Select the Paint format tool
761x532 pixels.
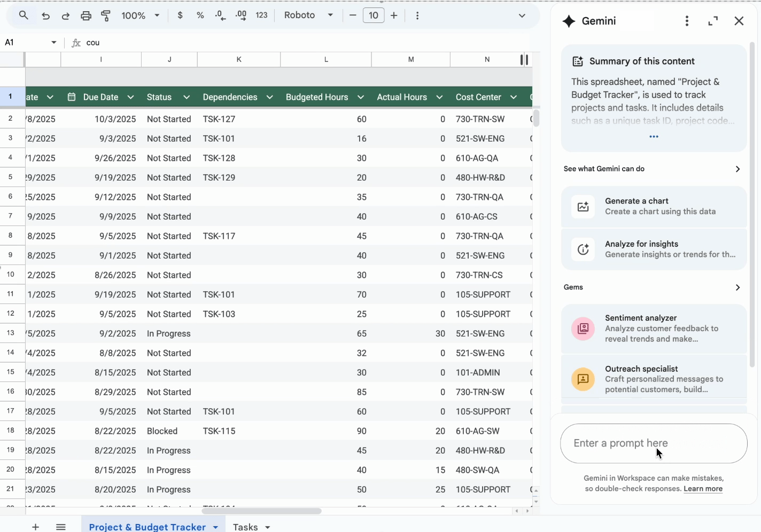pos(106,15)
